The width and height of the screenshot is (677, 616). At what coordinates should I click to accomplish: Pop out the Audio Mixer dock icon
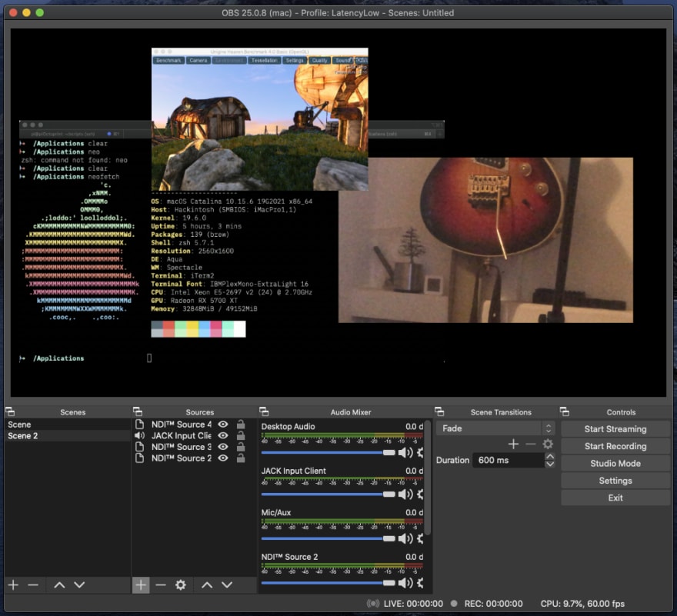[264, 411]
